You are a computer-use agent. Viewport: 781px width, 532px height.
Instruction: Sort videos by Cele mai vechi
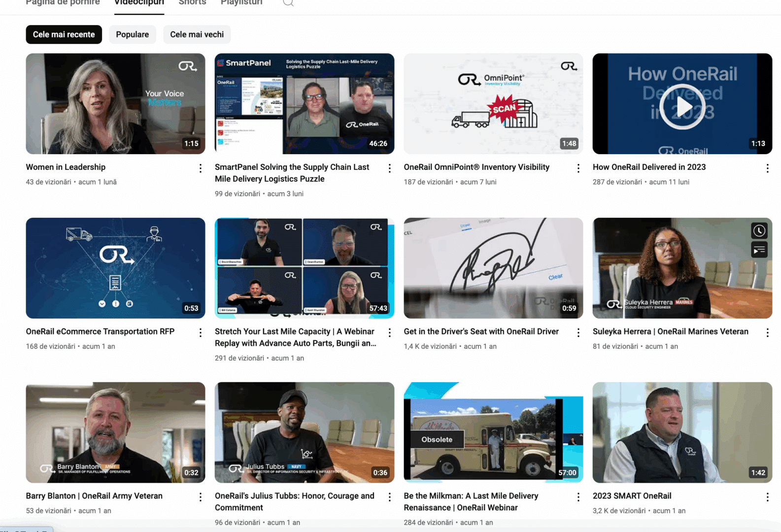(x=197, y=34)
